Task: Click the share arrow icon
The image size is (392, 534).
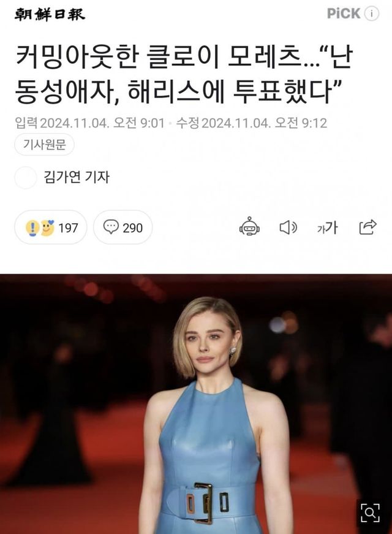Action: tap(368, 227)
